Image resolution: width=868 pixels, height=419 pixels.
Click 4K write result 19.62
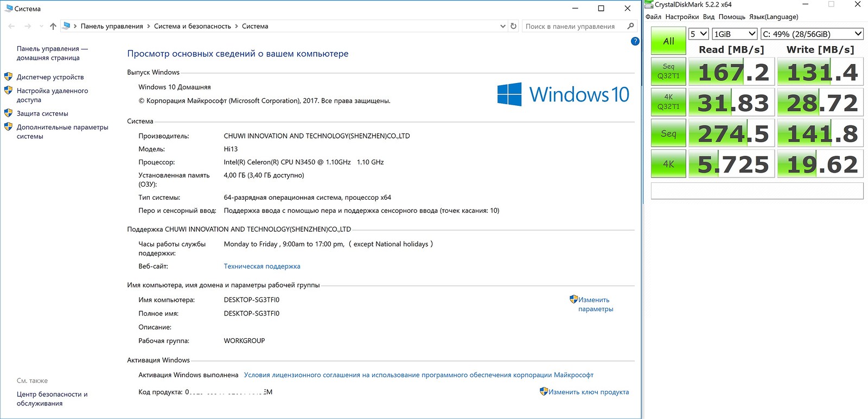[x=820, y=164]
